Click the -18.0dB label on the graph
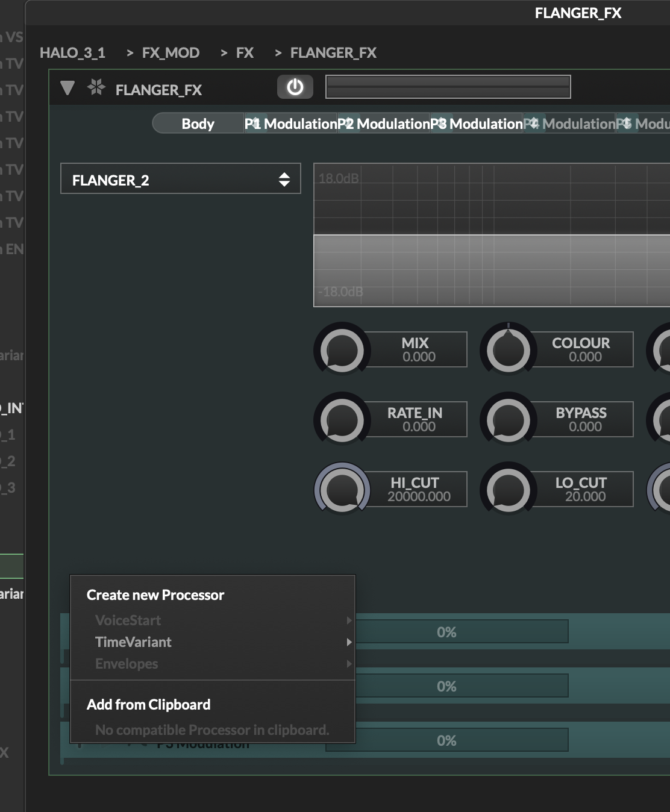This screenshot has height=812, width=670. tap(341, 292)
